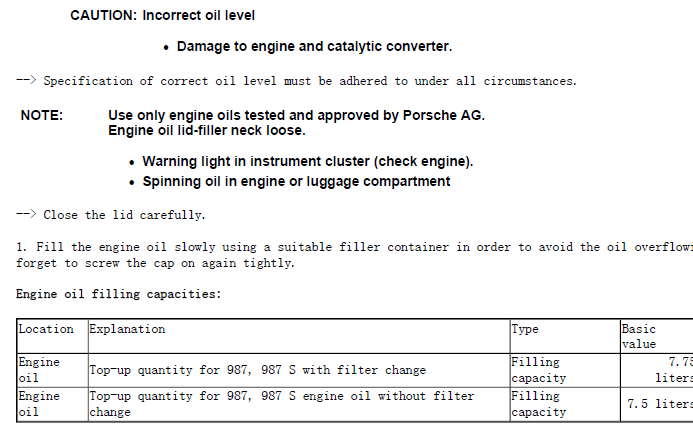The height and width of the screenshot is (424, 693).
Task: Click the Engine oil lid-filler neck loose line
Action: click(x=207, y=130)
